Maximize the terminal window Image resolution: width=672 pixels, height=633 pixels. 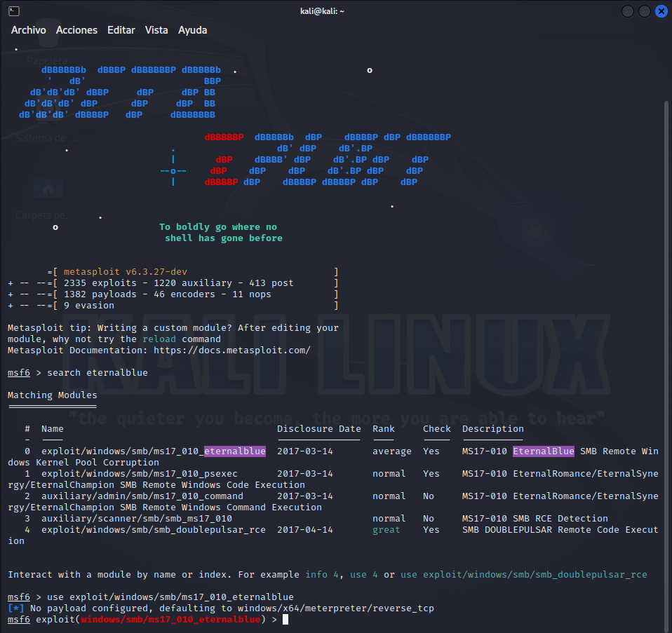tap(644, 11)
